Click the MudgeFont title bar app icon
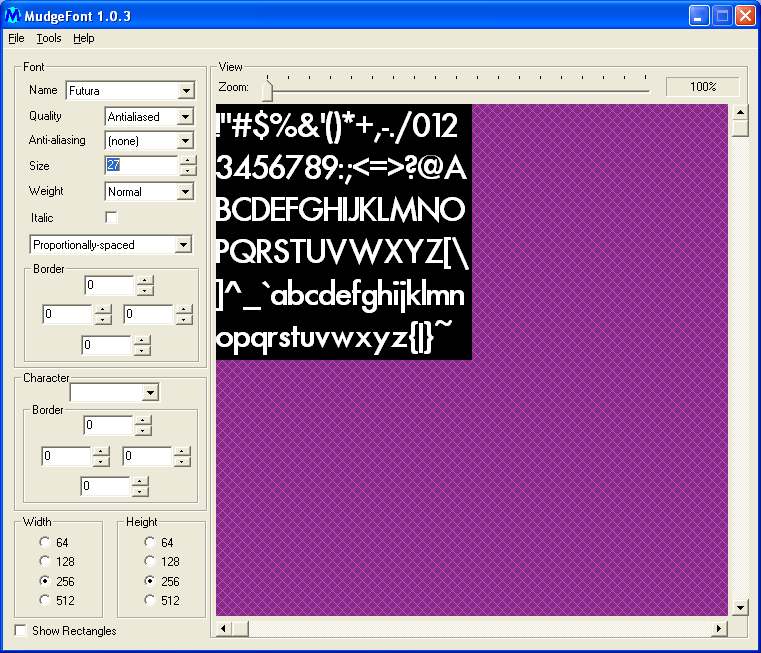Viewport: 761px width, 653px height. pos(14,16)
